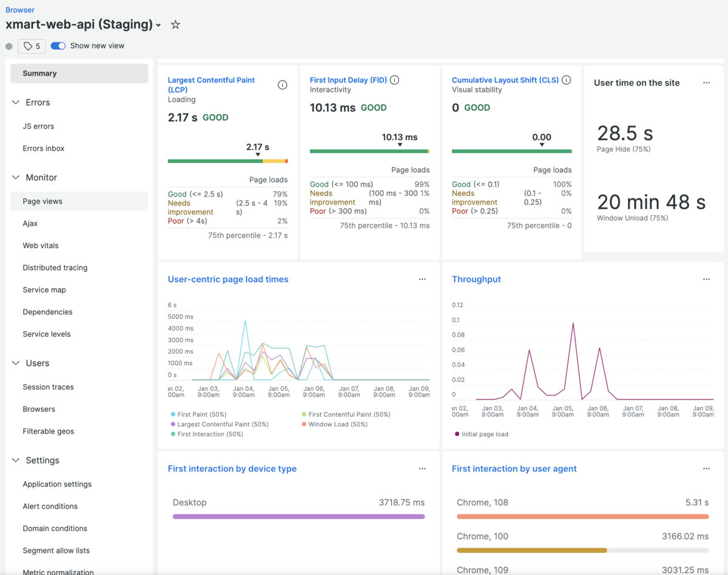
Task: Toggle the Show new view switch
Action: pos(58,46)
